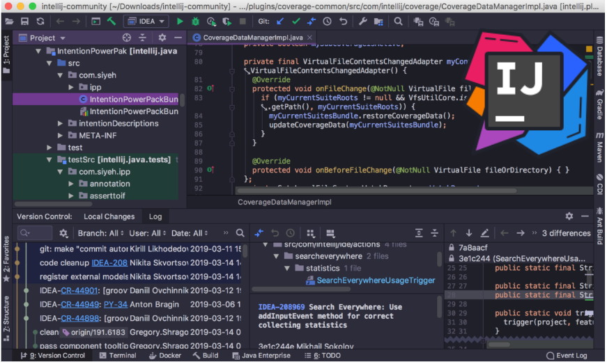
Task: Toggle the Database tool window
Action: (599, 56)
